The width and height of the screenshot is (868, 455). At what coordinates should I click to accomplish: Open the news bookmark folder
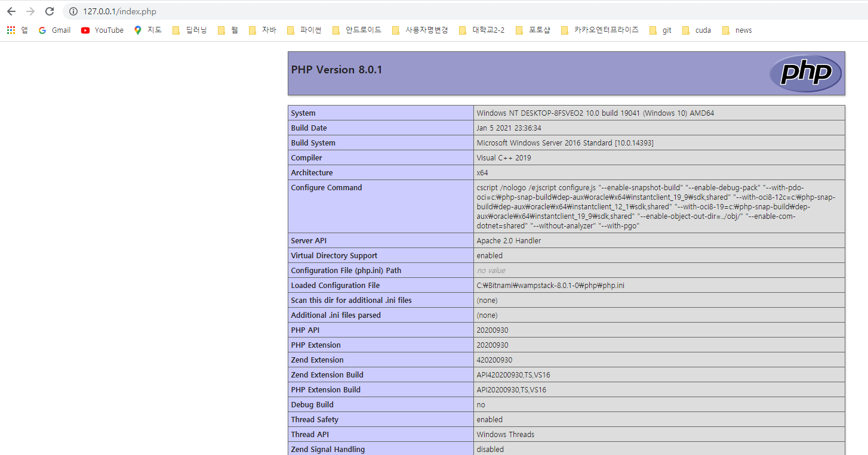pos(737,30)
